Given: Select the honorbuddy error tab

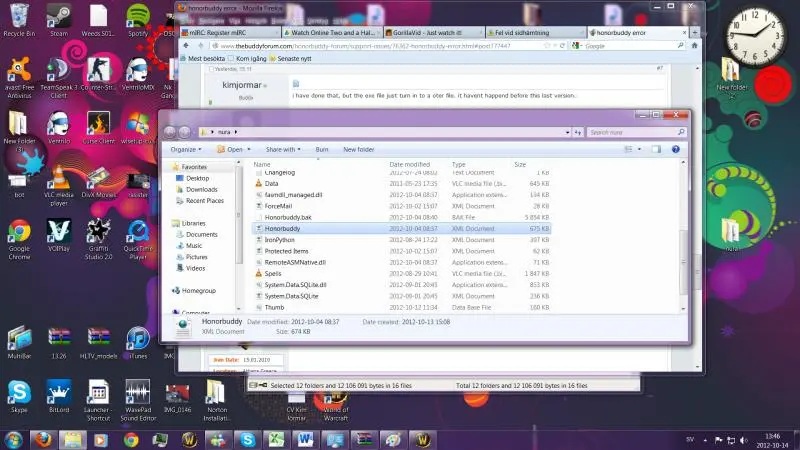Looking at the screenshot, I should (638, 32).
